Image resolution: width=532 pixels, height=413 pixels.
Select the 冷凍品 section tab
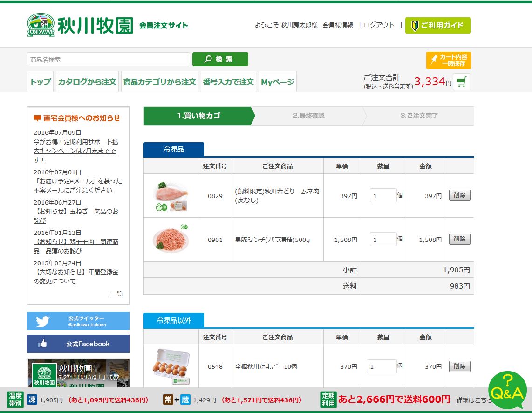pyautogui.click(x=174, y=149)
